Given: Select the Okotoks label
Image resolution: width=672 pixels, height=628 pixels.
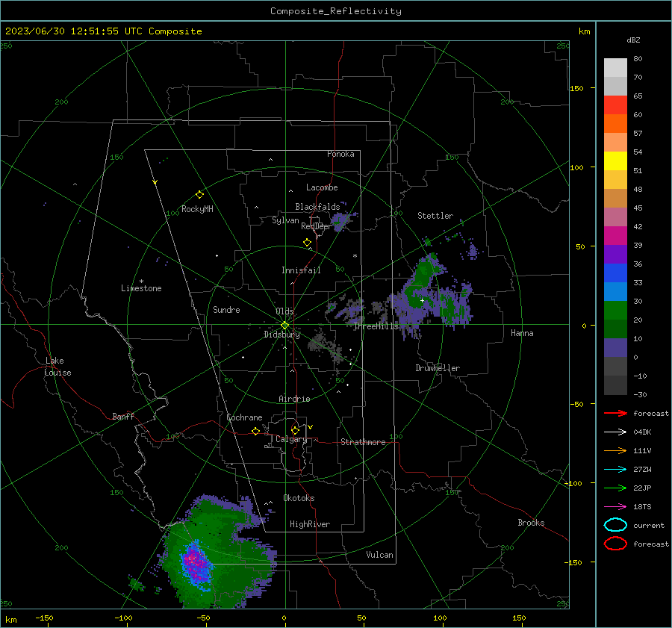Looking at the screenshot, I should tap(299, 498).
